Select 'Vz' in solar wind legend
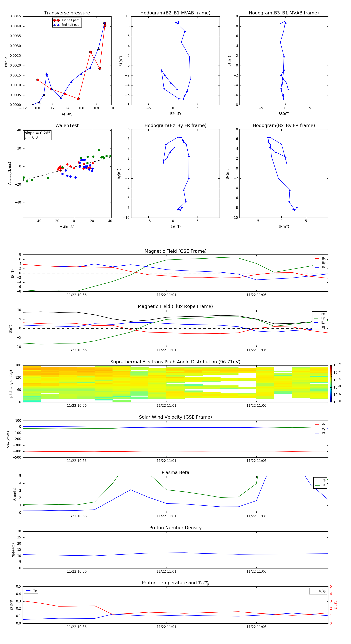Screen dimensions: 351x644 [x=320, y=433]
